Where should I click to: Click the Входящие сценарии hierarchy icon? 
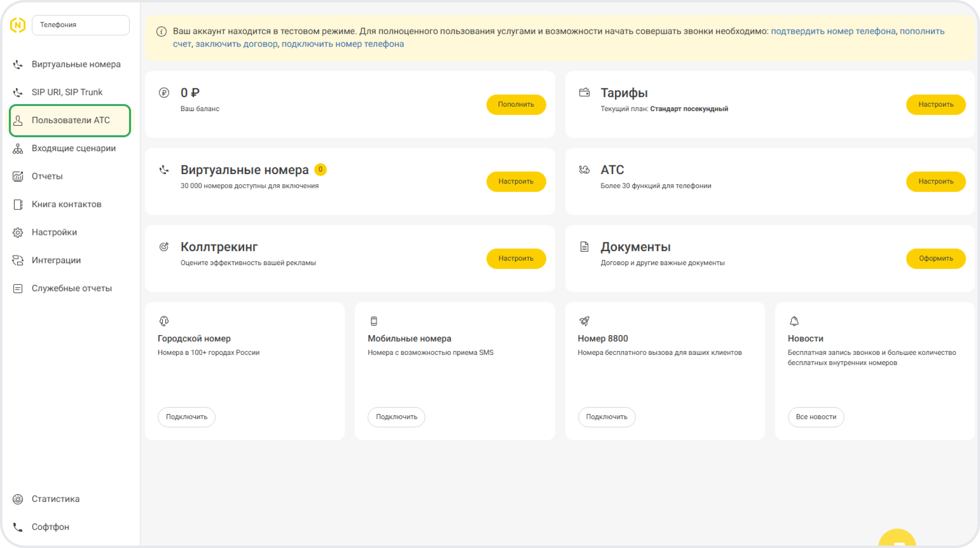[18, 149]
